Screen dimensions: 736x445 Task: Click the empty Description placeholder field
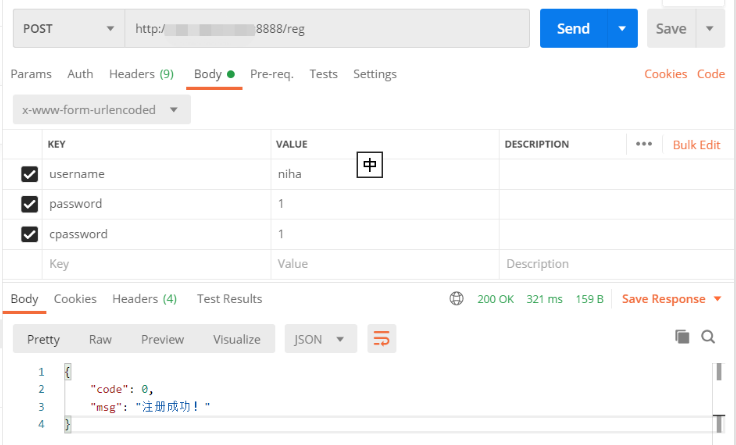point(617,264)
